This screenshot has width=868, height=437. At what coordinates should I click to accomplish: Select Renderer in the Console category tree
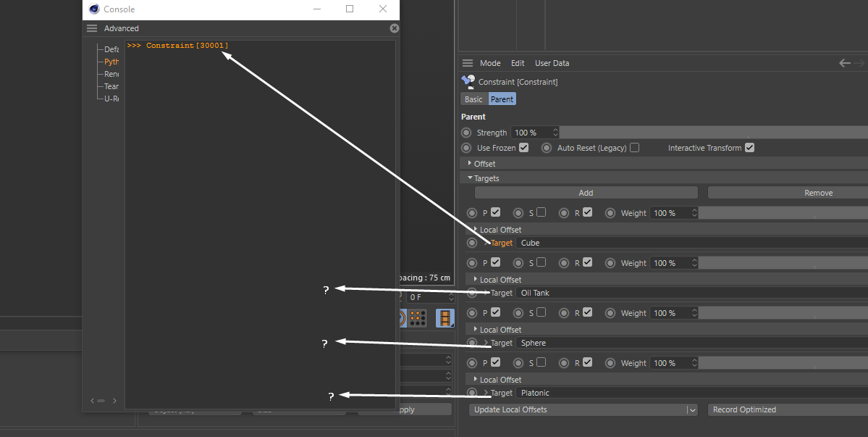point(111,74)
